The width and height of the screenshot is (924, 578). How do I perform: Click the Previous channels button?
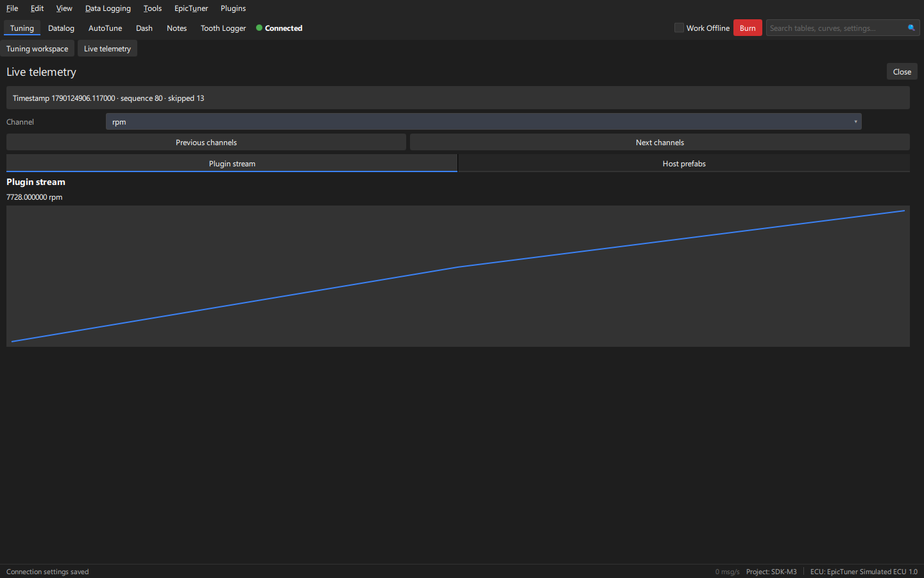(206, 143)
